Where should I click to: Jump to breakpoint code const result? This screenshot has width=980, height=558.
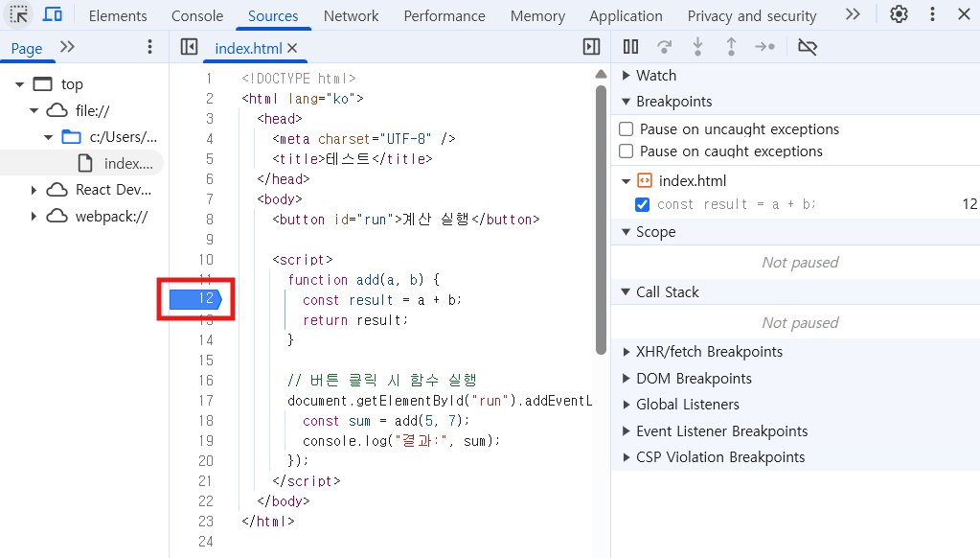point(737,204)
